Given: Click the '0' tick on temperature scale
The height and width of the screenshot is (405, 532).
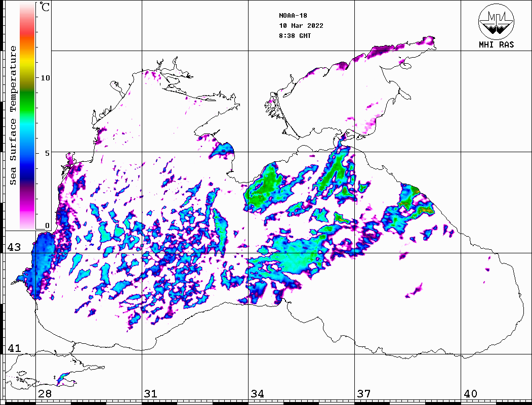Looking at the screenshot, I should point(47,226).
